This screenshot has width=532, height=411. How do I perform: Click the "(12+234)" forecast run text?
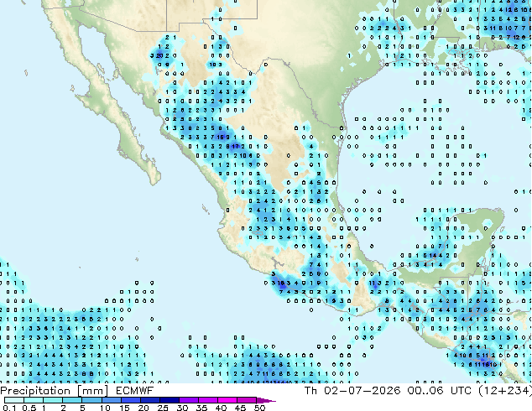click(x=505, y=391)
